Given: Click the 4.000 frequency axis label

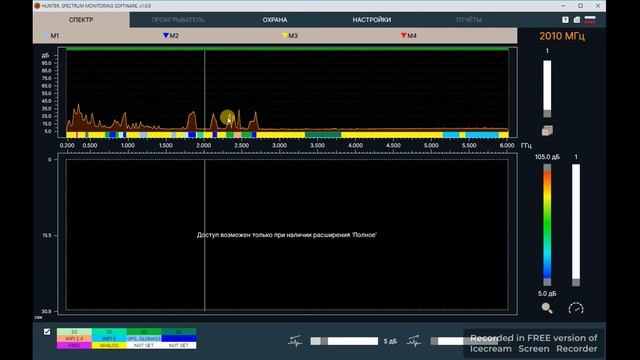Looking at the screenshot, I should pos(355,145).
